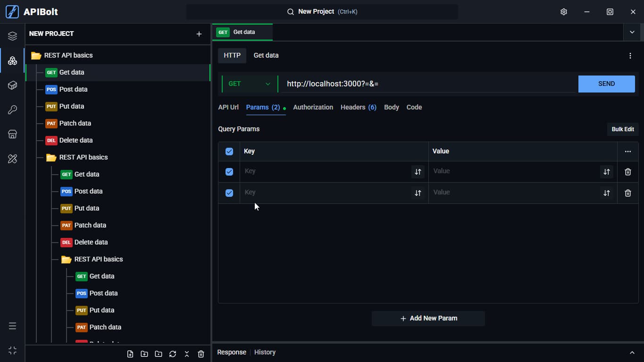The height and width of the screenshot is (362, 644).
Task: Expand the Response panel chevron
Action: click(632, 353)
